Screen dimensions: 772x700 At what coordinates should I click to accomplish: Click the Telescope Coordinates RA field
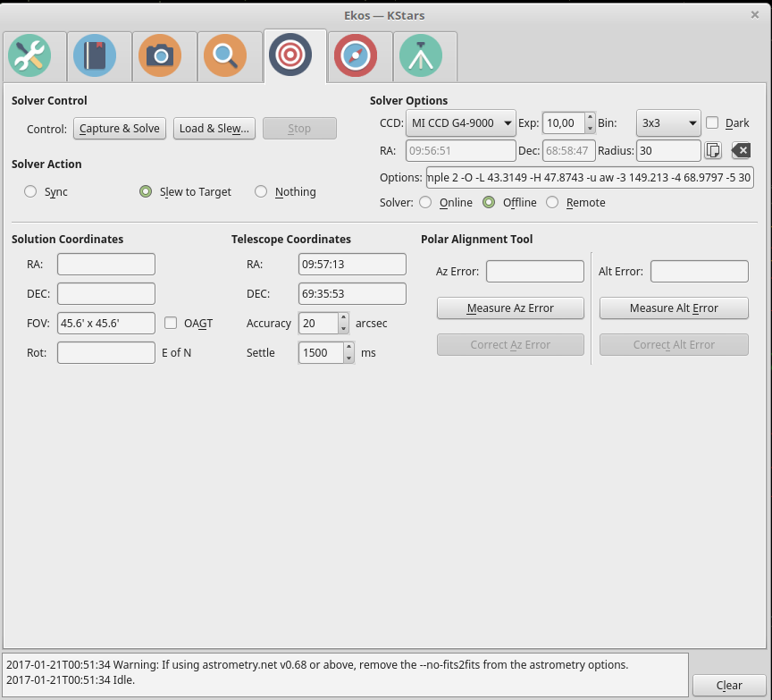tap(353, 264)
